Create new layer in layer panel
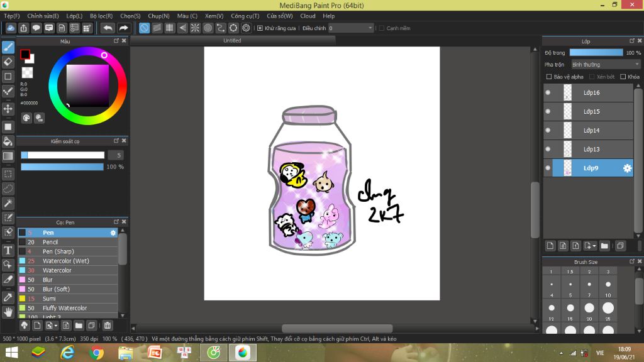 click(550, 246)
